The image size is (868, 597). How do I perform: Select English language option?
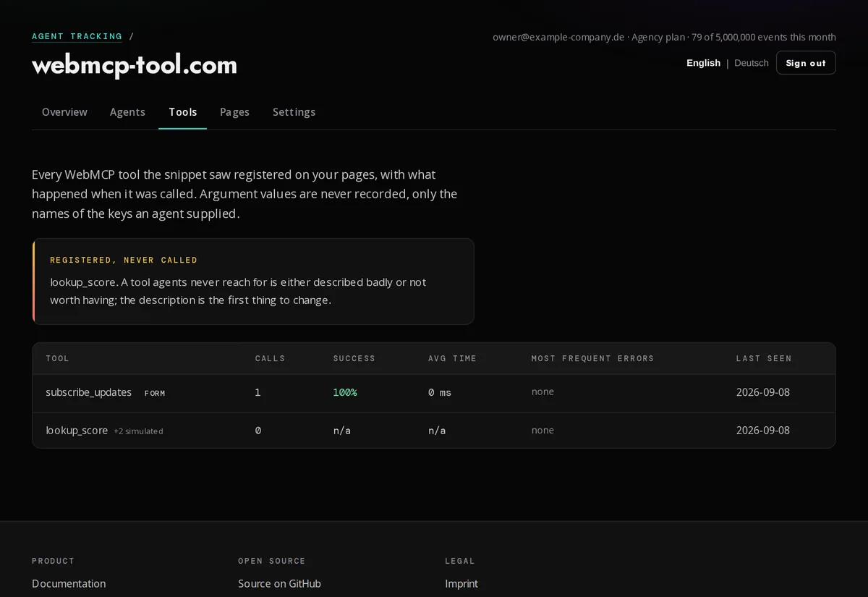[x=703, y=63]
